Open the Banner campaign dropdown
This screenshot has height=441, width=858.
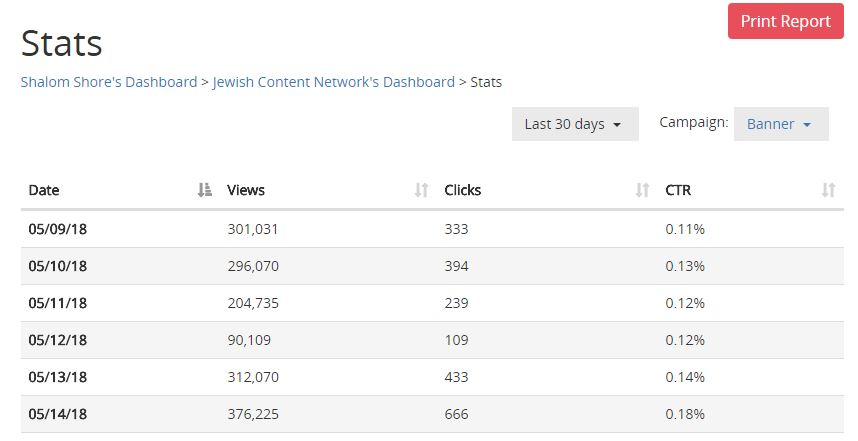coord(781,124)
